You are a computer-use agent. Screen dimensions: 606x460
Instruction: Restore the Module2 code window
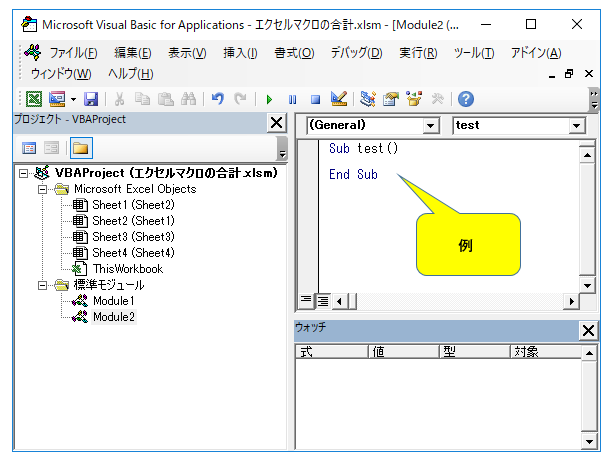[569, 73]
